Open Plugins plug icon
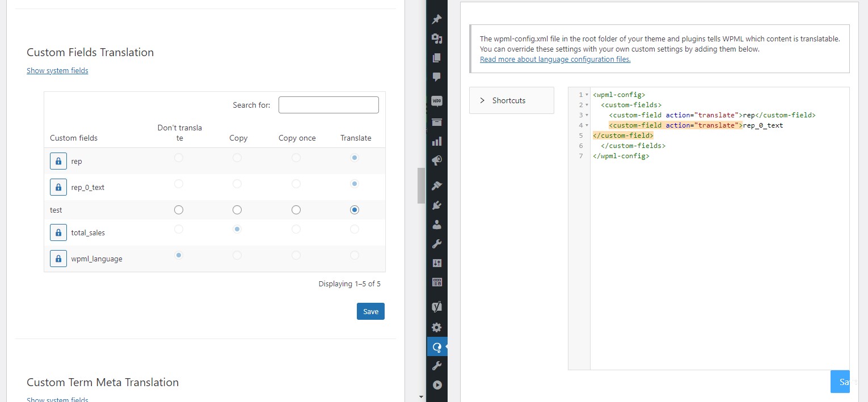The height and width of the screenshot is (402, 868). (x=437, y=205)
